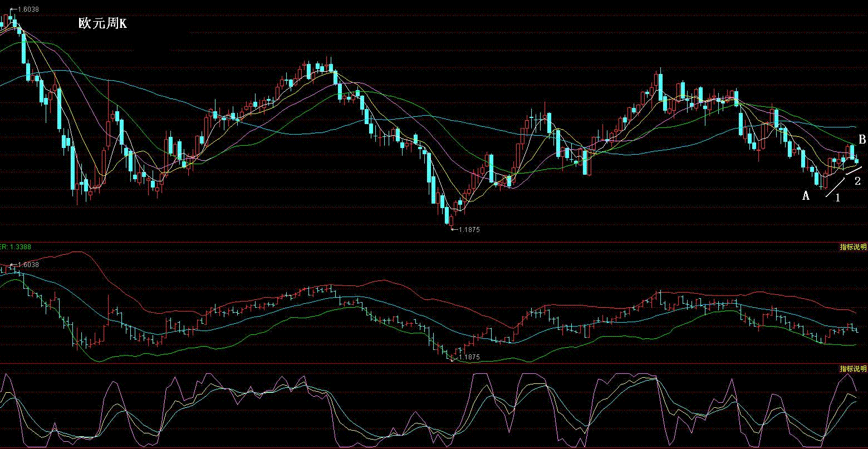Open 指标说明 link above the bottom oscillator panel
Screen dimensions: 868x449
pyautogui.click(x=853, y=369)
